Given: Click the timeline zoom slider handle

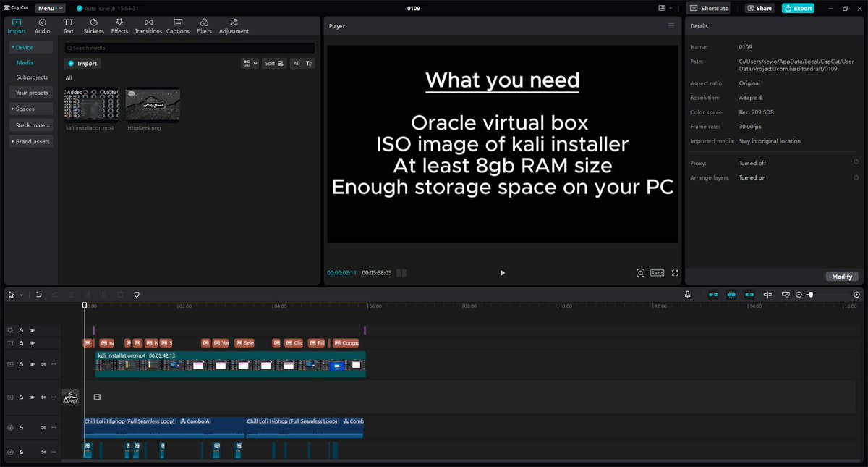Looking at the screenshot, I should point(811,295).
